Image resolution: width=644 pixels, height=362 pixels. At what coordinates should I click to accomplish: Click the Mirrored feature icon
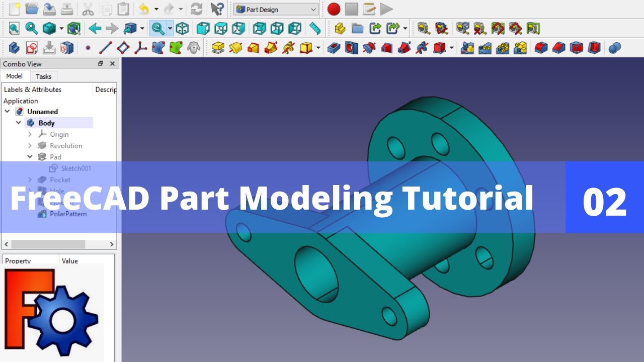tap(467, 48)
